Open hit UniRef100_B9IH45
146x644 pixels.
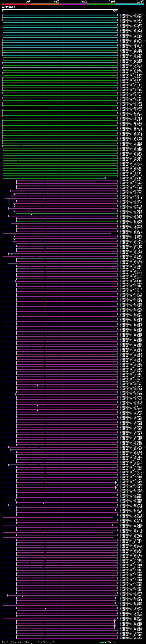(131, 22)
